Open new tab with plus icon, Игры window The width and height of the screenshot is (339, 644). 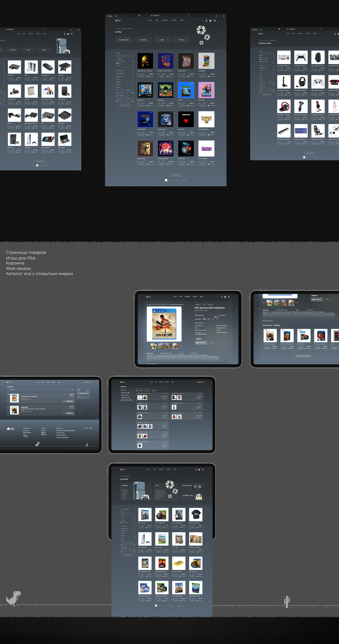click(220, 16)
